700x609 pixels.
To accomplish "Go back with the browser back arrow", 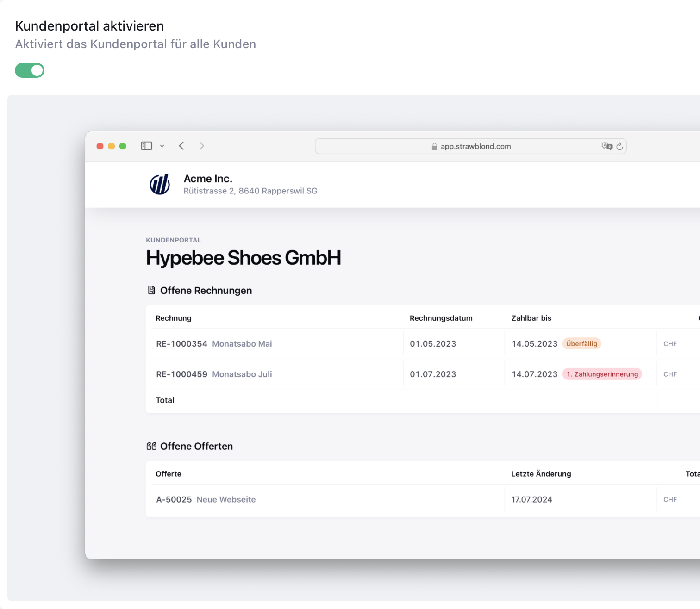I will point(181,146).
